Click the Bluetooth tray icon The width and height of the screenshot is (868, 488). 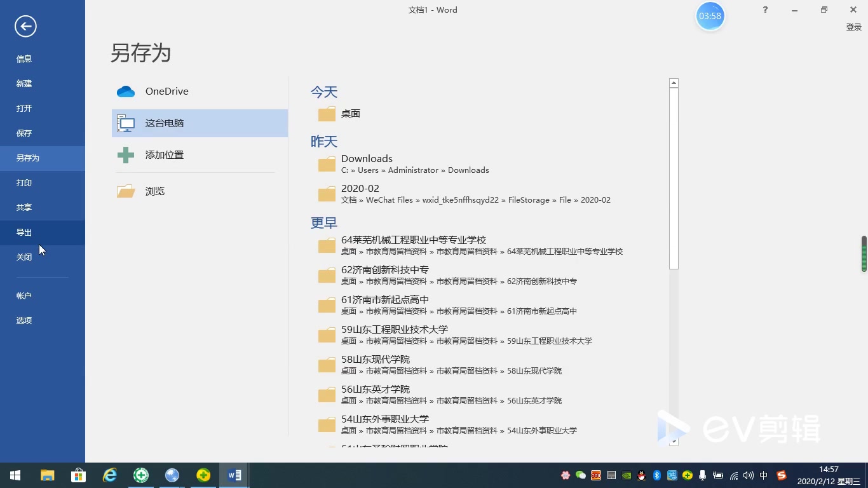tap(656, 475)
